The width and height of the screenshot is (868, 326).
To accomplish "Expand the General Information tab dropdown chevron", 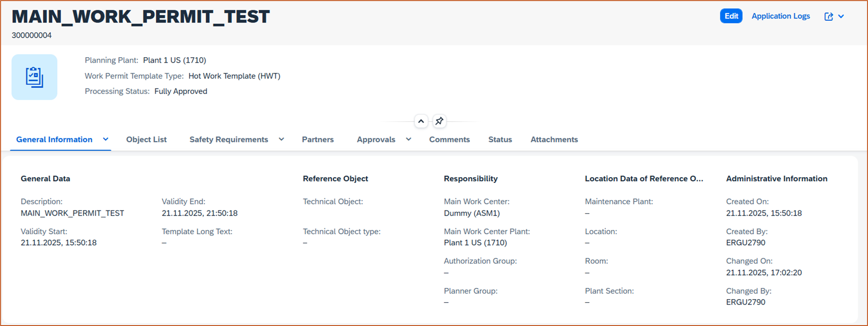I will 106,139.
